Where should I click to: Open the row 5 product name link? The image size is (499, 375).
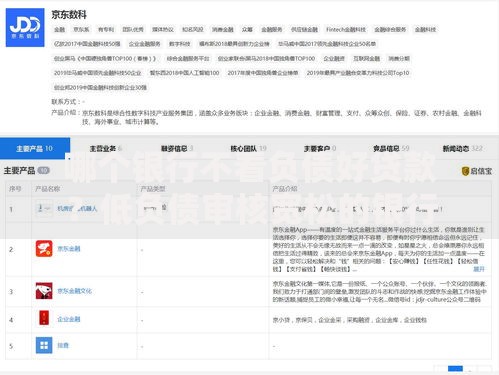click(63, 345)
